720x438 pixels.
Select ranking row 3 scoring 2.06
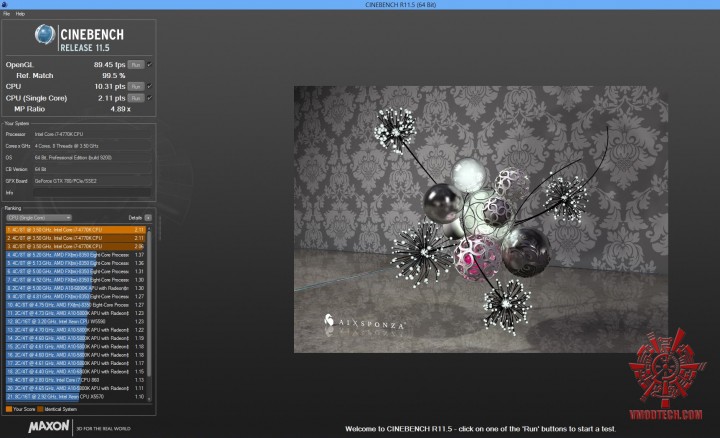coord(76,246)
